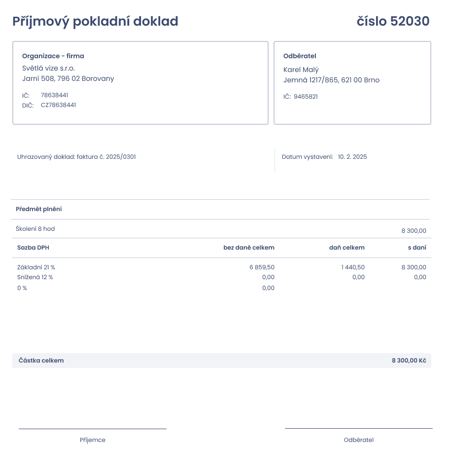Select company name Světlá vize s.r.o.
Viewport: 451px width, 476px height.
(48, 68)
